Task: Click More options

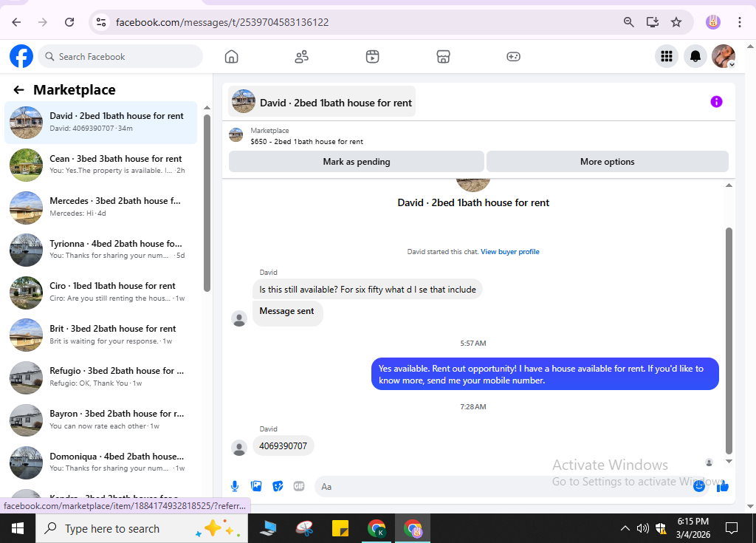Action: (x=607, y=162)
